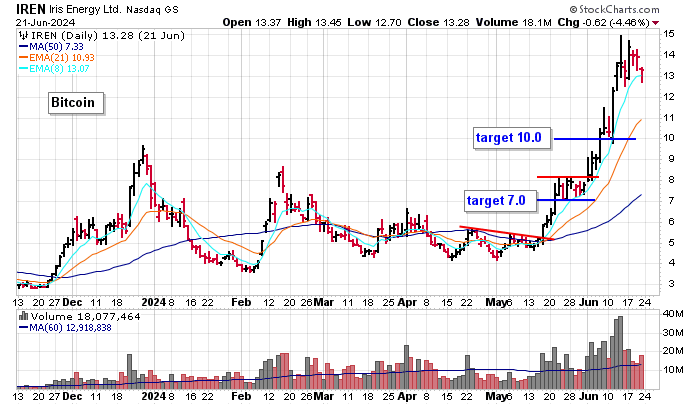
Task: Click the blue horizontal line at target 10.0
Action: click(595, 139)
